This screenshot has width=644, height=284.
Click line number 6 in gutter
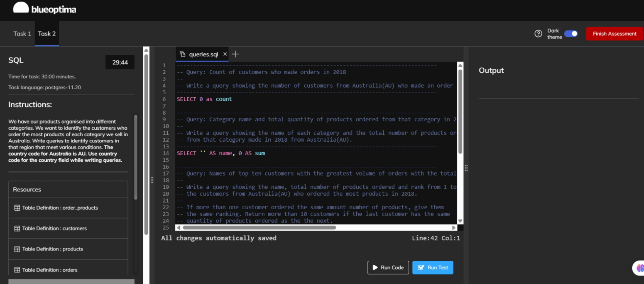pos(164,99)
